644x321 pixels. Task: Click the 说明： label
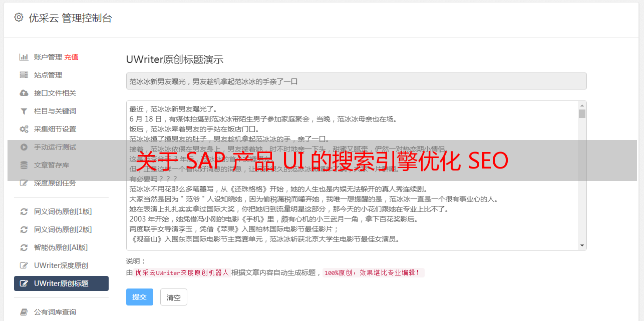[136, 261]
